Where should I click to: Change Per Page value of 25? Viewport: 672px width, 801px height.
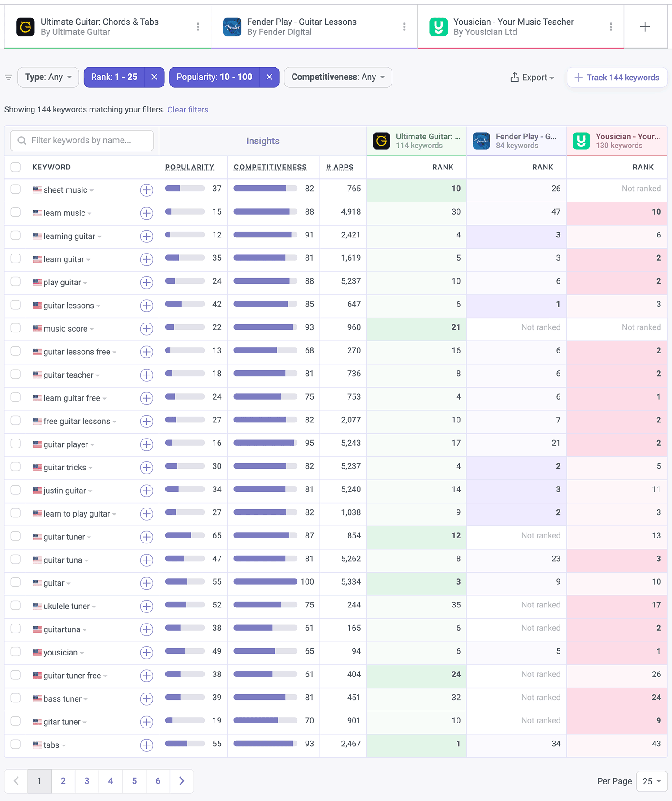652,781
